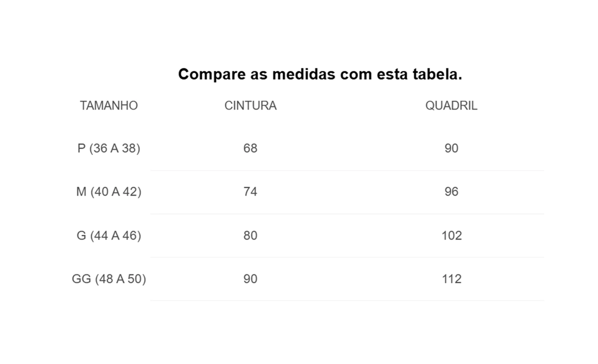The image size is (598, 364).
Task: Select waist value 80
Action: pyautogui.click(x=251, y=235)
